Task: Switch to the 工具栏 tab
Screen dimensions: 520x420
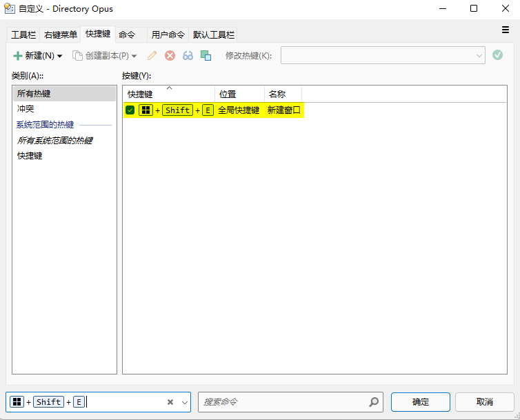Action: pos(23,35)
